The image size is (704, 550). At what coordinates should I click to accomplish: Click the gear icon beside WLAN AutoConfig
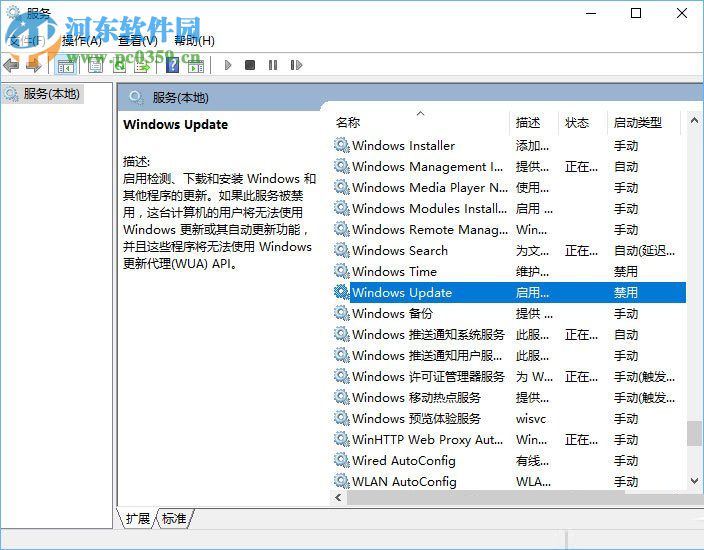(x=342, y=481)
